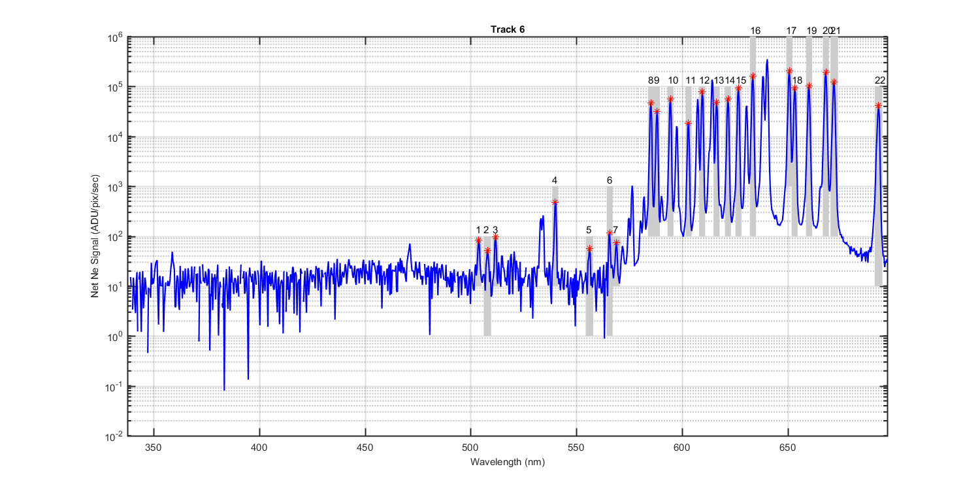Pick the red star marker on peak 12
980x490 pixels.
[702, 91]
